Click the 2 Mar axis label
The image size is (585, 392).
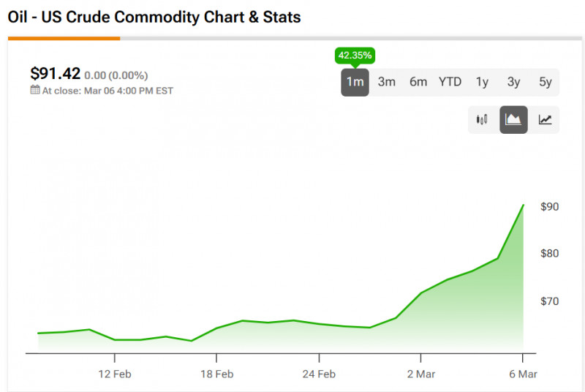click(420, 374)
